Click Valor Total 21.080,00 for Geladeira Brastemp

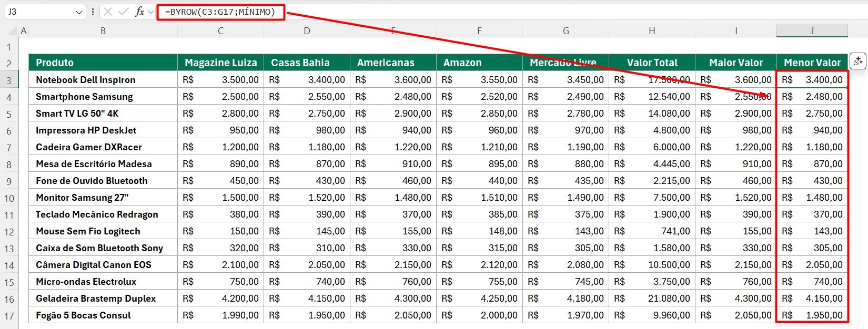coord(652,298)
